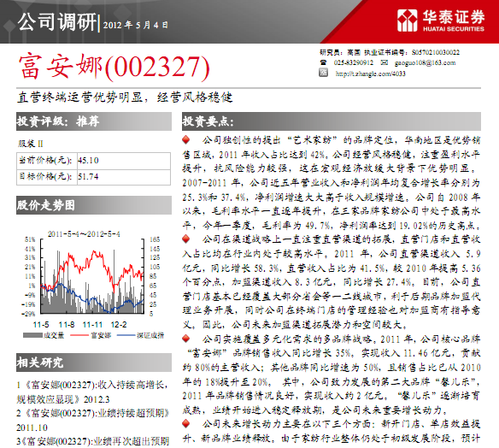Click the 投资评级：推荐 section header
This screenshot has height=448, width=499.
94,121
